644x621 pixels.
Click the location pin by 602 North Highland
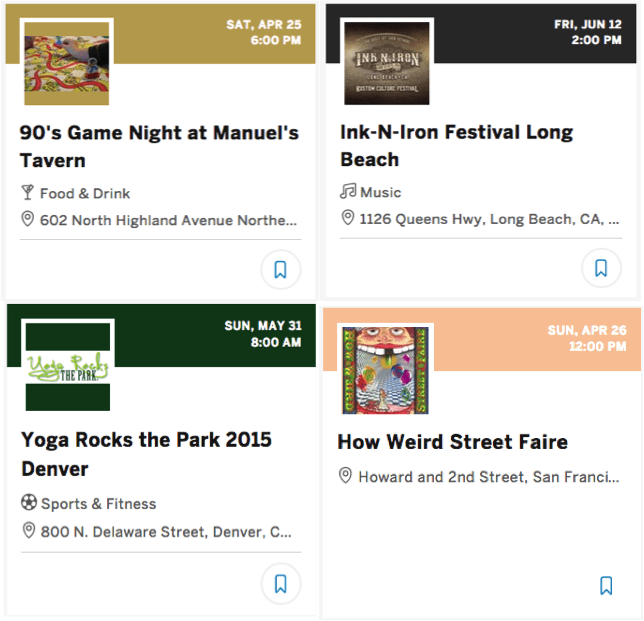click(28, 219)
